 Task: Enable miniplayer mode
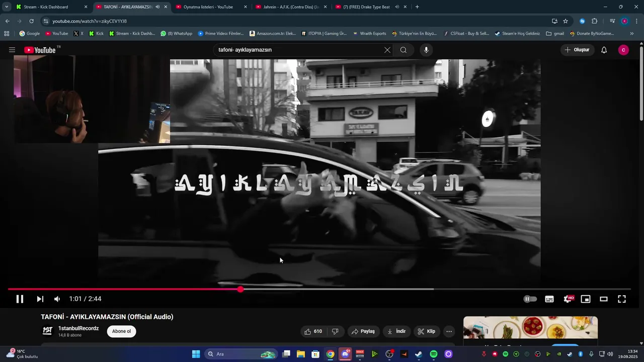(586, 299)
